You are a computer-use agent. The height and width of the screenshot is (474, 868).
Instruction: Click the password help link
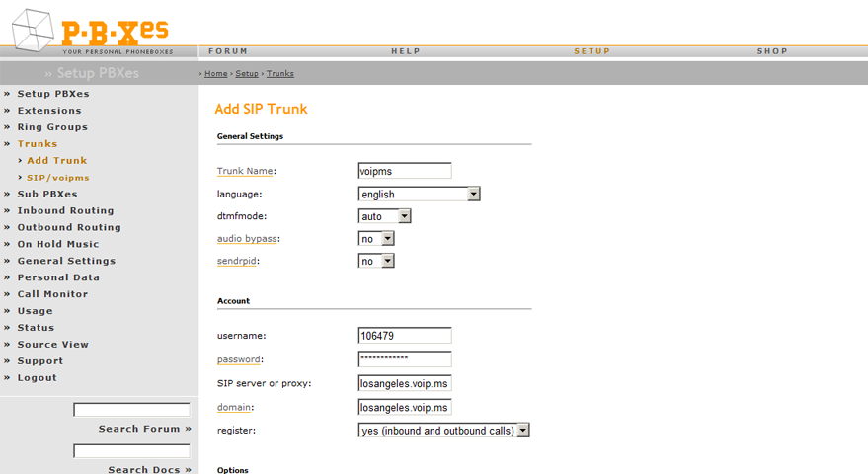(239, 358)
